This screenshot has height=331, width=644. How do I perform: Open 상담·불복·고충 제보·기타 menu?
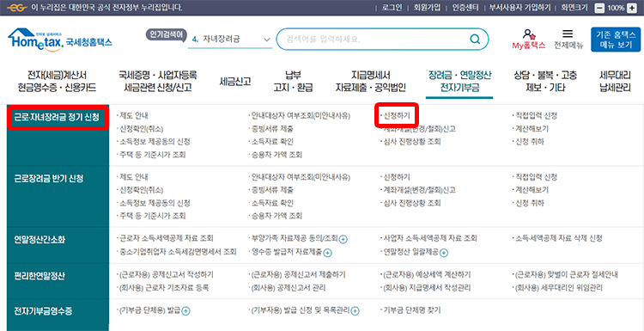click(x=545, y=82)
